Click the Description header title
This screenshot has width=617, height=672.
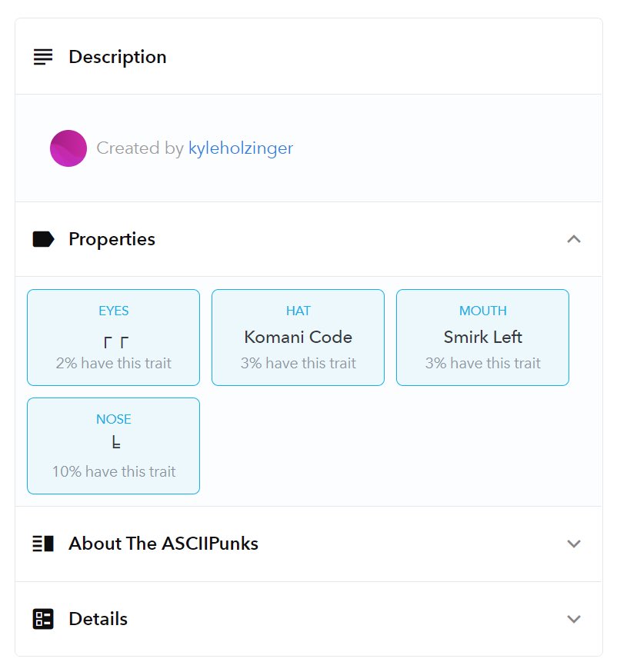tap(118, 57)
